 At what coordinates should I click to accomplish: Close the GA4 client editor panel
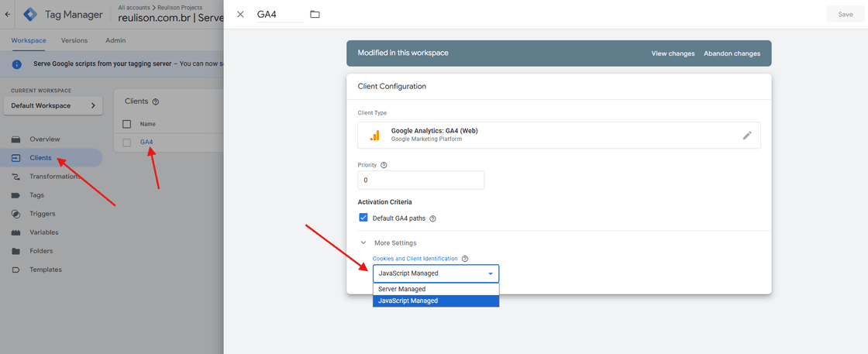tap(240, 15)
